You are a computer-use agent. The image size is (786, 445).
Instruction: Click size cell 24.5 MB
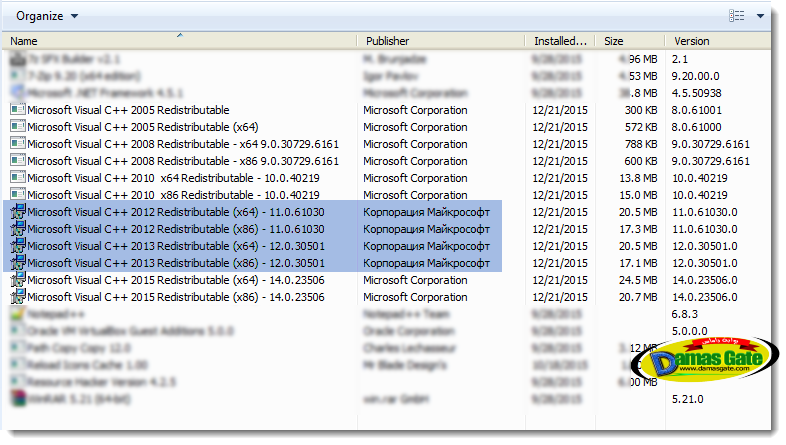tap(638, 280)
